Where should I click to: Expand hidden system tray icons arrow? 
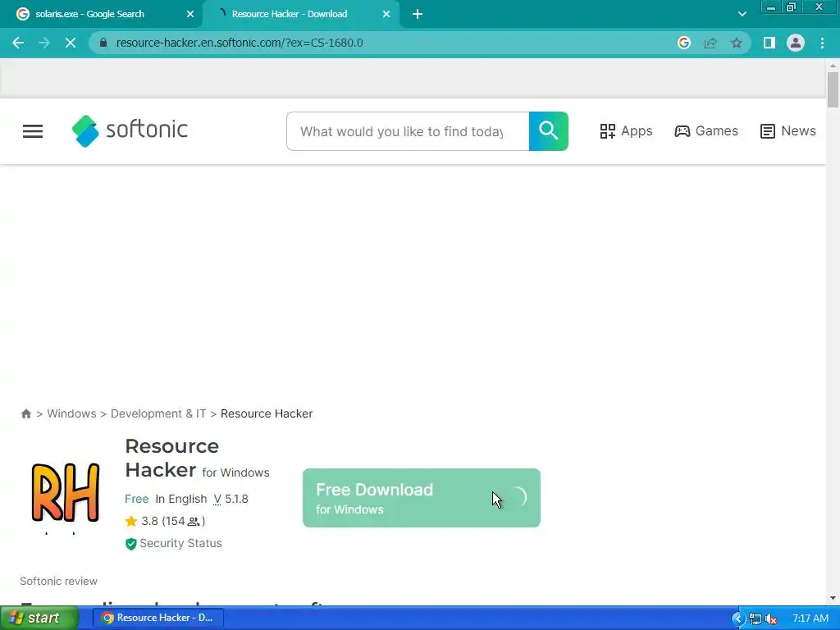click(x=738, y=619)
